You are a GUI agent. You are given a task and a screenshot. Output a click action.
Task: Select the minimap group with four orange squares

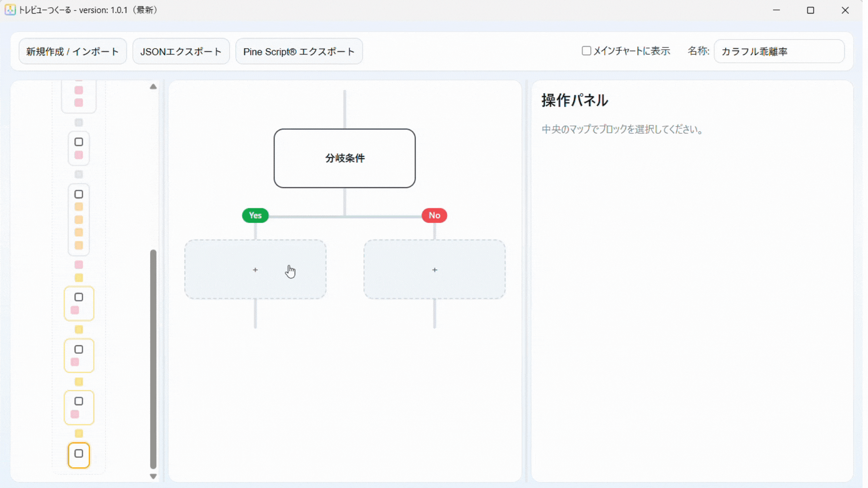79,220
